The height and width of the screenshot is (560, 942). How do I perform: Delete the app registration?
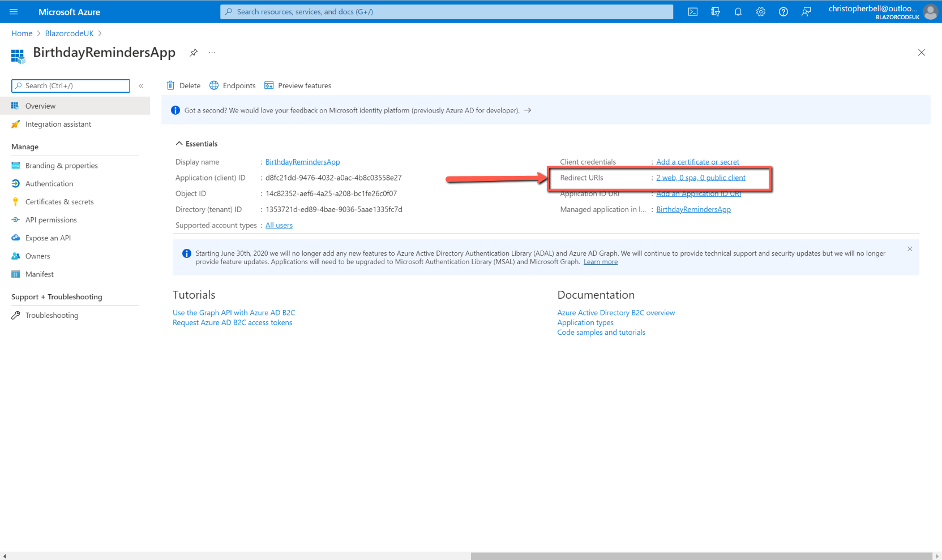(x=183, y=85)
